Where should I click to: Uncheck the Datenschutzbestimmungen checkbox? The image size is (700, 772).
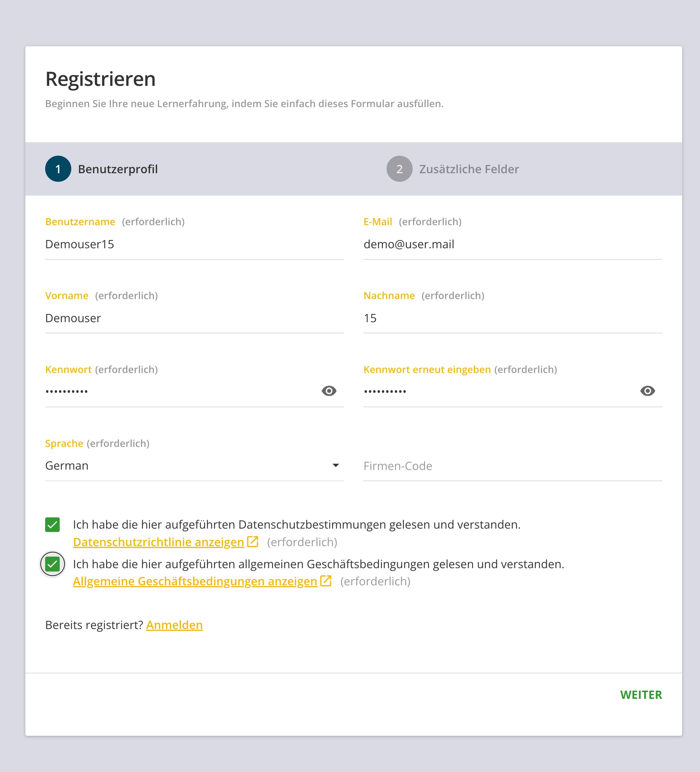pyautogui.click(x=53, y=524)
